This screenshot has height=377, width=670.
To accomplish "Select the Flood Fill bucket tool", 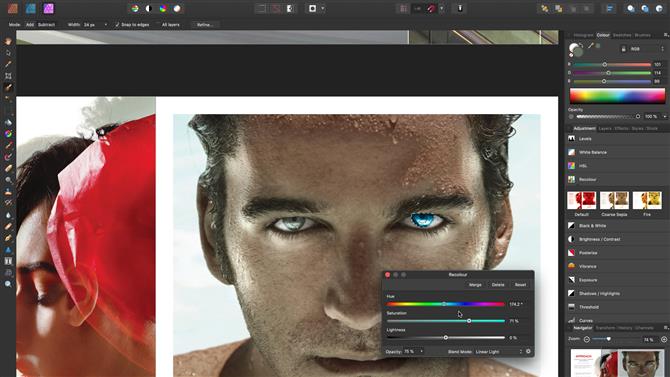I will coord(8,122).
